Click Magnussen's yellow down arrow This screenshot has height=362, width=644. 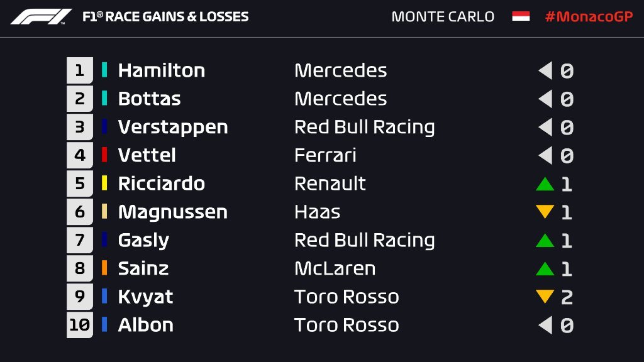(545, 212)
